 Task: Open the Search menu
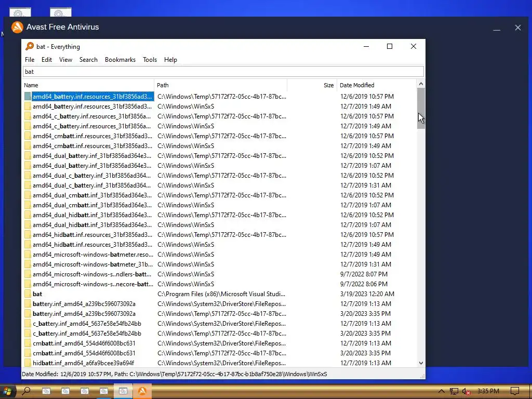[88, 60]
